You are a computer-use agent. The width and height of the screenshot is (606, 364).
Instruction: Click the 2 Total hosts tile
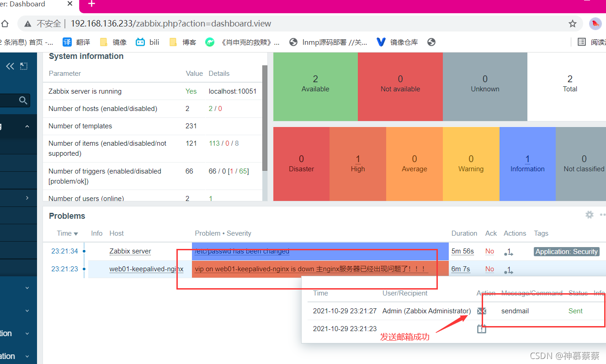click(x=567, y=86)
